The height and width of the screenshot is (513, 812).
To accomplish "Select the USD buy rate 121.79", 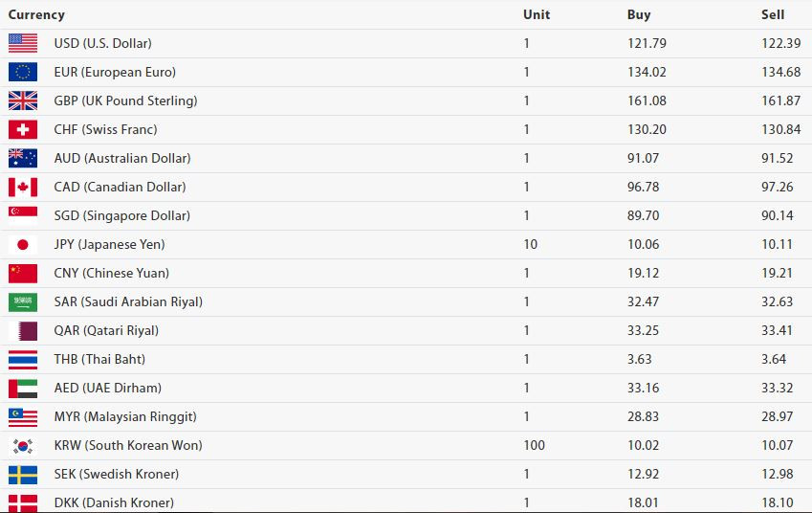I will tap(647, 43).
